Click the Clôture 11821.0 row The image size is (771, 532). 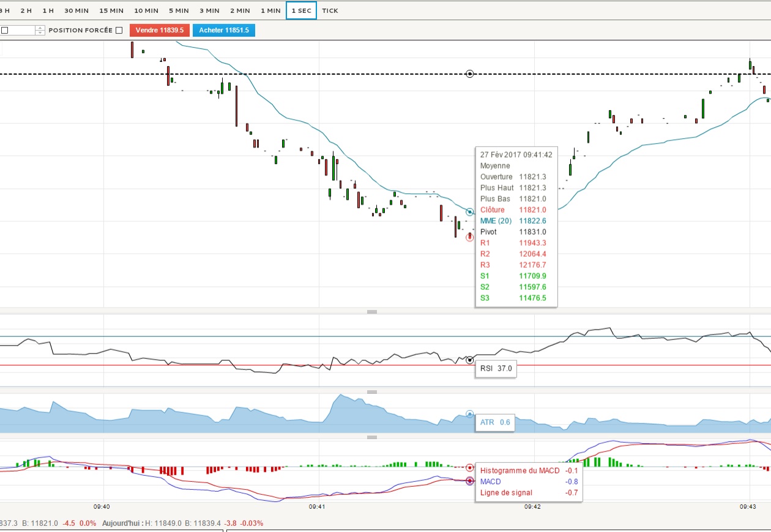513,210
